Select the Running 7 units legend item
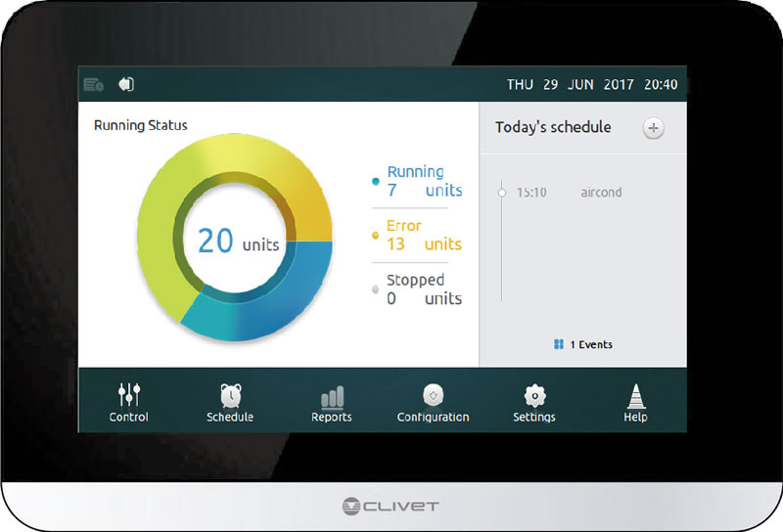The width and height of the screenshot is (783, 532). pyautogui.click(x=418, y=181)
